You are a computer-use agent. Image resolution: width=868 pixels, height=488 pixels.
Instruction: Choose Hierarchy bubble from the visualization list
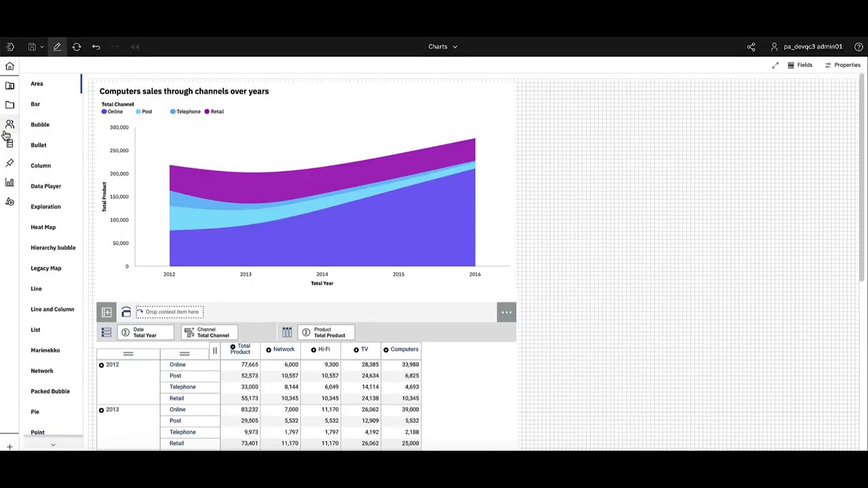coord(53,247)
